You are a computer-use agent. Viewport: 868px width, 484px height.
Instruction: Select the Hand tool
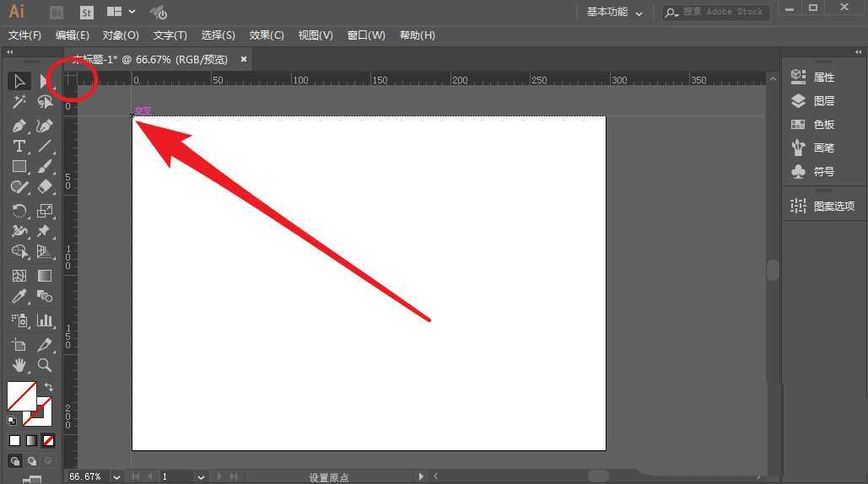pyautogui.click(x=19, y=365)
